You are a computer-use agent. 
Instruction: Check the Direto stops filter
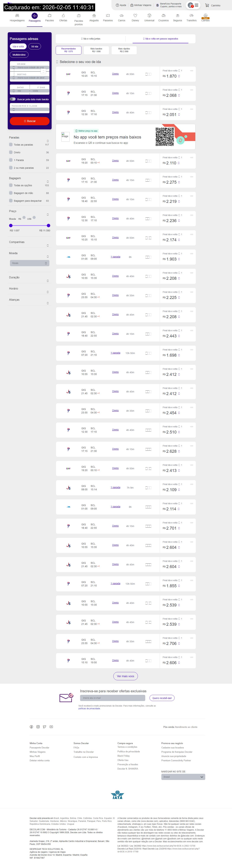click(x=11, y=152)
